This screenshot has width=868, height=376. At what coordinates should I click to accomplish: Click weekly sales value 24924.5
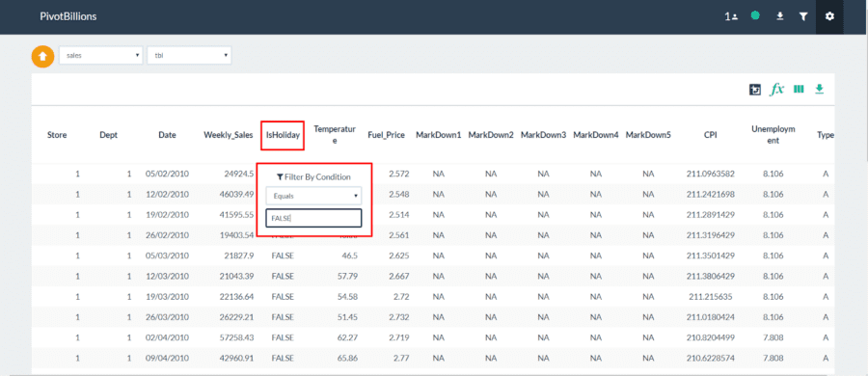[x=239, y=174]
